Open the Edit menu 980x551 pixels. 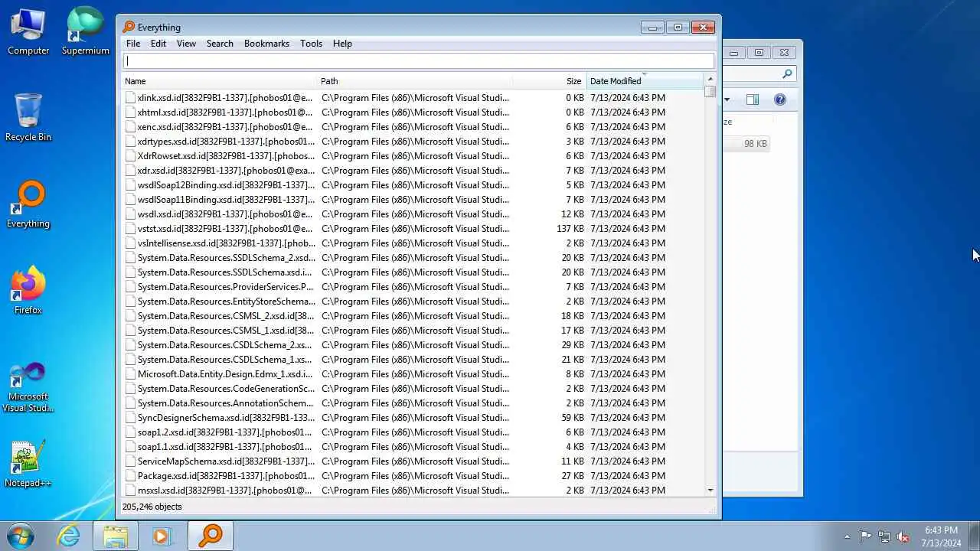158,44
